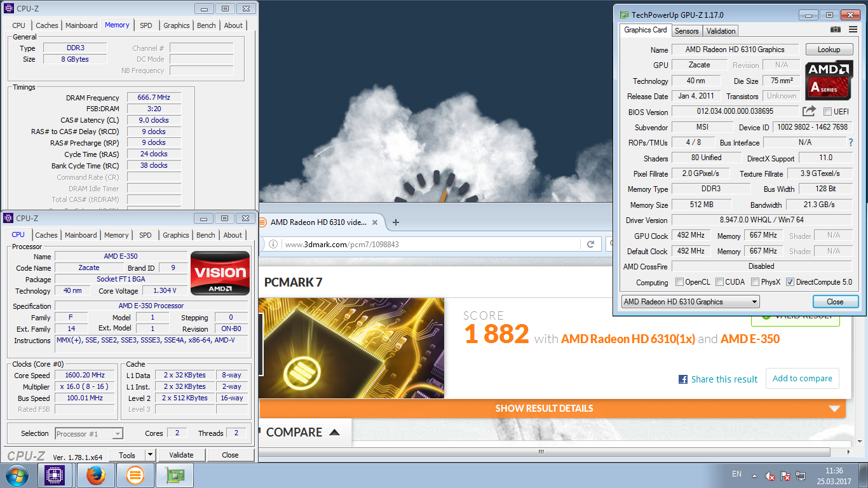
Task: Open Action Center flag tray icon
Action: pyautogui.click(x=785, y=475)
